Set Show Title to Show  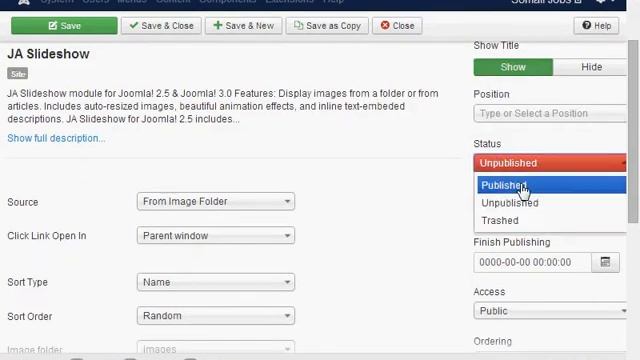513,67
